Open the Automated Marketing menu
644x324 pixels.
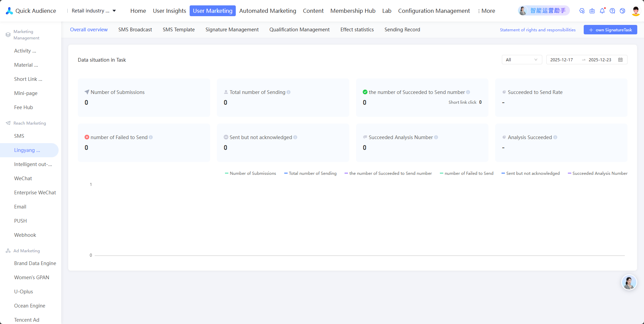[268, 11]
